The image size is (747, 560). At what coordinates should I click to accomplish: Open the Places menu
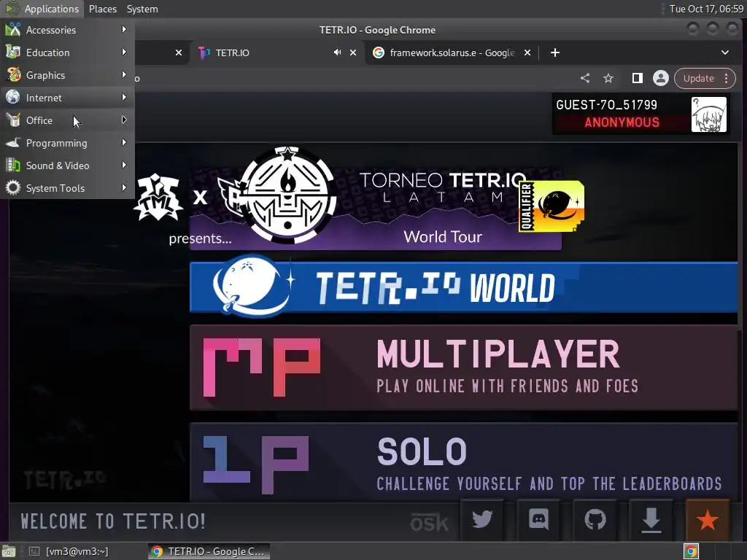[102, 9]
